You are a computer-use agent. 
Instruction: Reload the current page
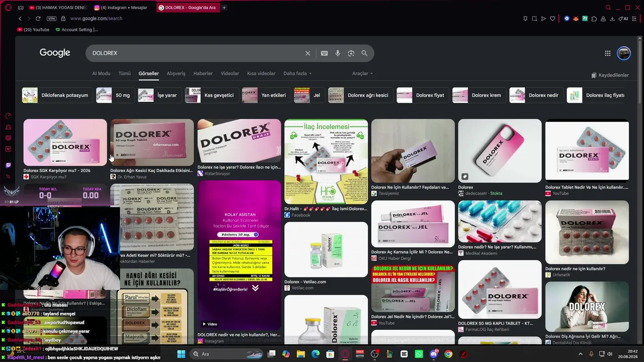point(38,19)
